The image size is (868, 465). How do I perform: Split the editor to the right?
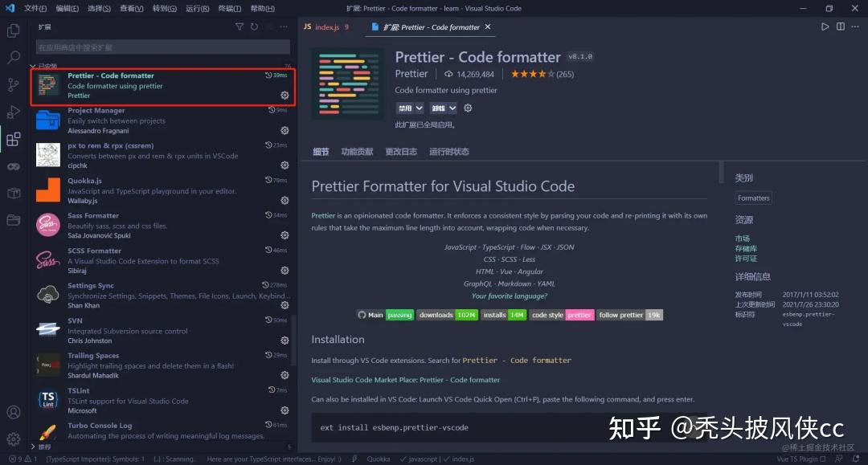pyautogui.click(x=841, y=27)
